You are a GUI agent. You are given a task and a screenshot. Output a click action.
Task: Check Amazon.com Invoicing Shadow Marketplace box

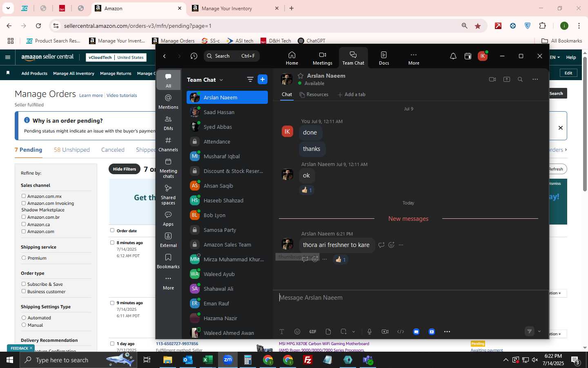[x=24, y=203]
